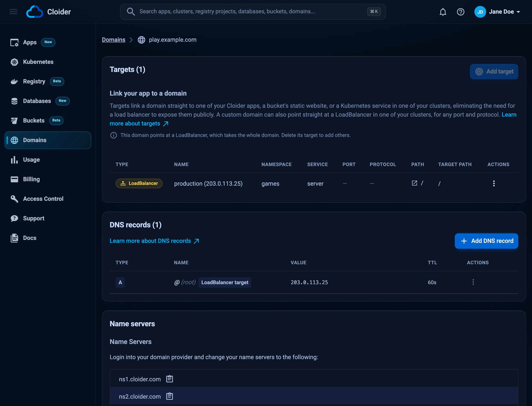
Task: Click the ns2.cloider.com name server text
Action: 140,397
